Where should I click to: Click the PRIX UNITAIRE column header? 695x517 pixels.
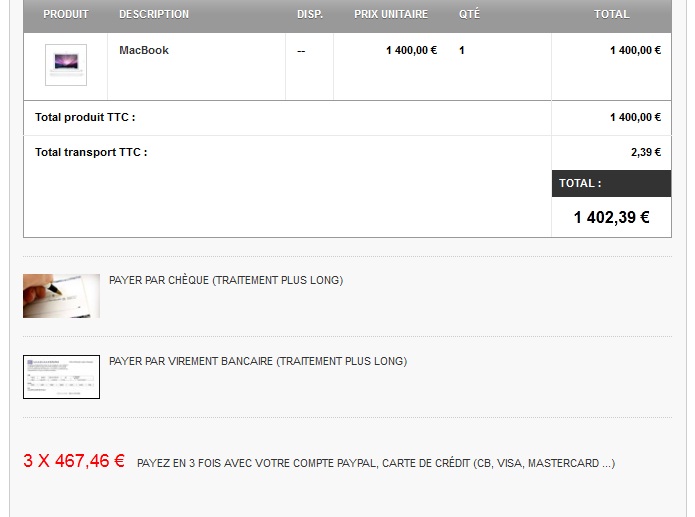pos(391,14)
